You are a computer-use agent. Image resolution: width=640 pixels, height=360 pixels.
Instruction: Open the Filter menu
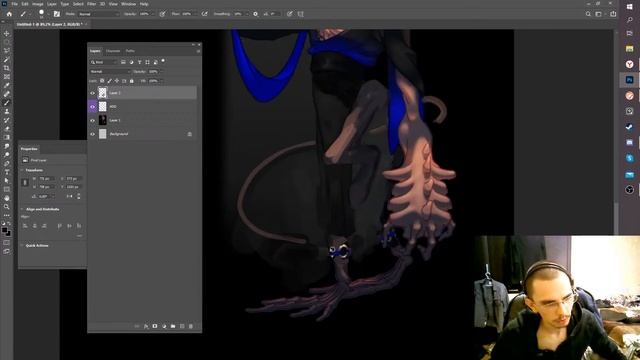91,4
